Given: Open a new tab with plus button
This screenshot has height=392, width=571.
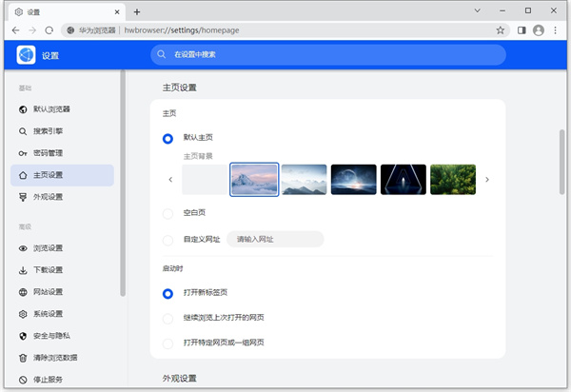Looking at the screenshot, I should pyautogui.click(x=136, y=12).
